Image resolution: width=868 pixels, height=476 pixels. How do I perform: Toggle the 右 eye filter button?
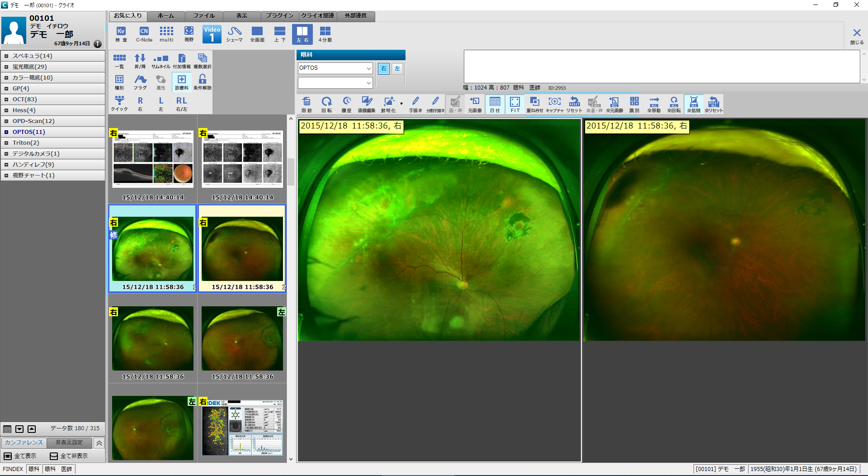tap(383, 68)
